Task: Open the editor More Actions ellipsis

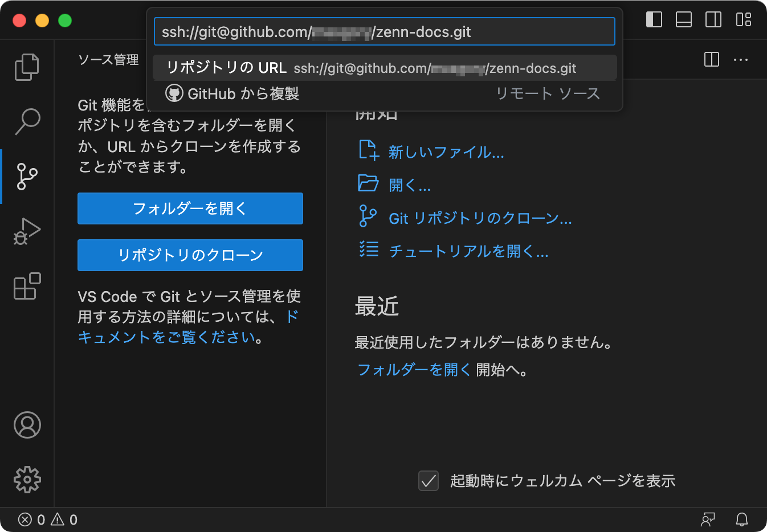Action: click(741, 59)
